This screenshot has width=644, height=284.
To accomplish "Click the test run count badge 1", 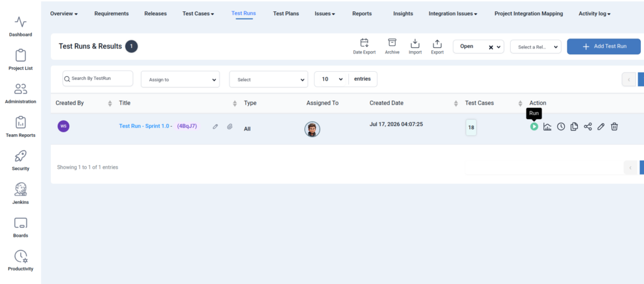I will pos(131,47).
